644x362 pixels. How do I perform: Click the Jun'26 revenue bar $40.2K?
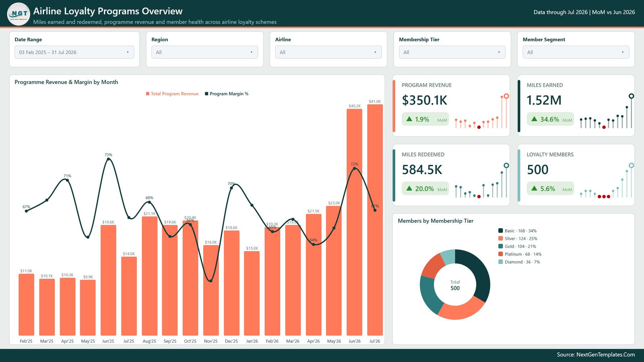pos(354,222)
